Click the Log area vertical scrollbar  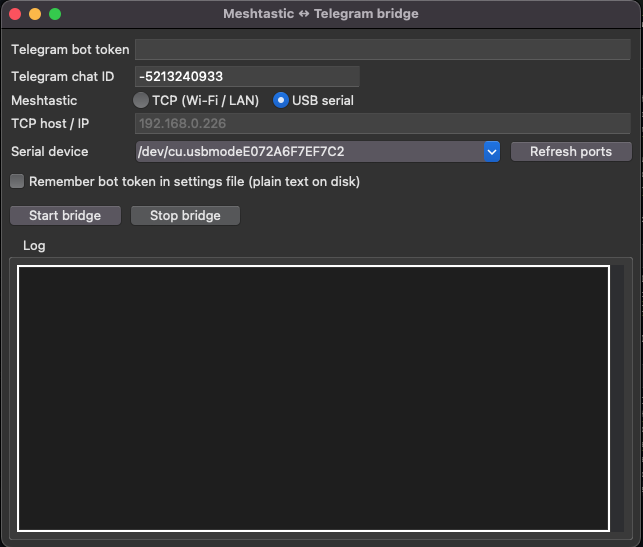(x=618, y=399)
